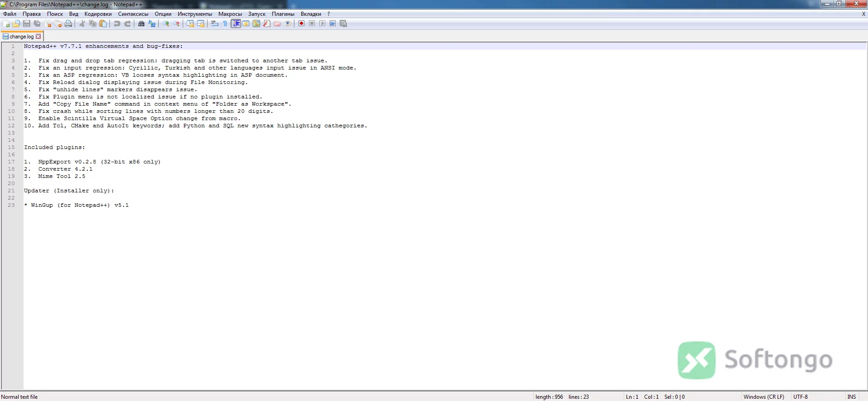Run the macro multiple times icon

pyautogui.click(x=333, y=23)
